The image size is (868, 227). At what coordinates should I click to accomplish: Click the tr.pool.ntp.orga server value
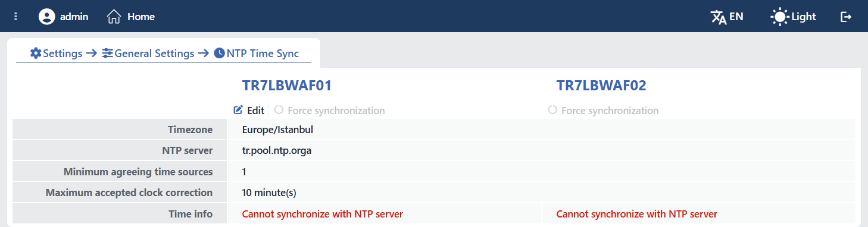(277, 150)
